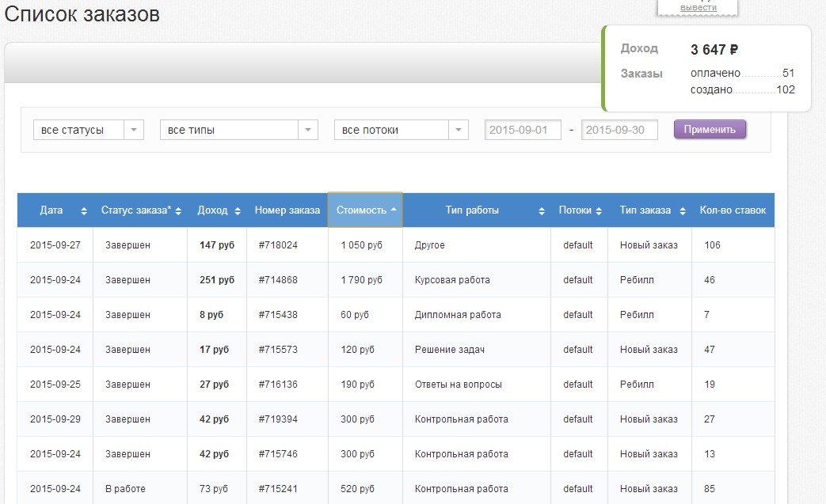Click sort arrows beside Тип работы

[542, 211]
